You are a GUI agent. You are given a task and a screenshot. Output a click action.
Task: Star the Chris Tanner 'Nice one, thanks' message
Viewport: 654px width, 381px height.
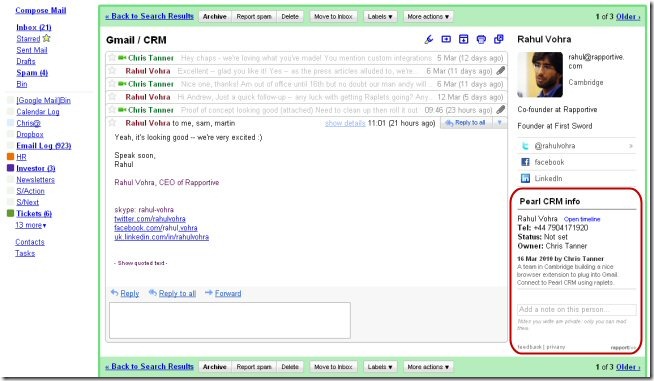click(112, 83)
